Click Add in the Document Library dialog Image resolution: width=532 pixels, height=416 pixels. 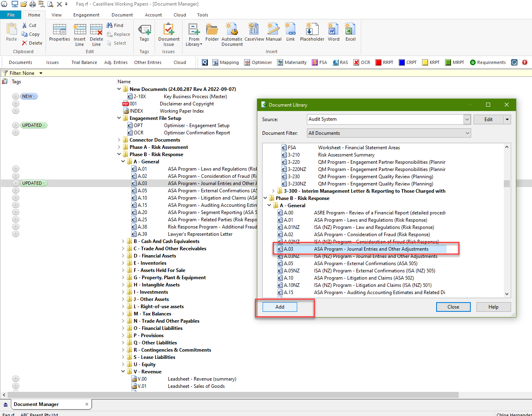pyautogui.click(x=280, y=307)
